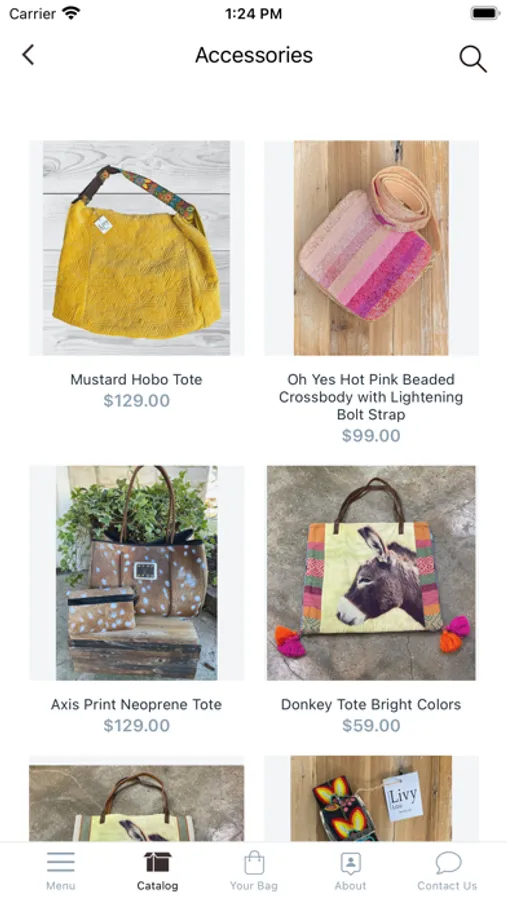Select the Donkey Tote Bright Colors title
The height and width of the screenshot is (900, 507).
pyautogui.click(x=371, y=704)
